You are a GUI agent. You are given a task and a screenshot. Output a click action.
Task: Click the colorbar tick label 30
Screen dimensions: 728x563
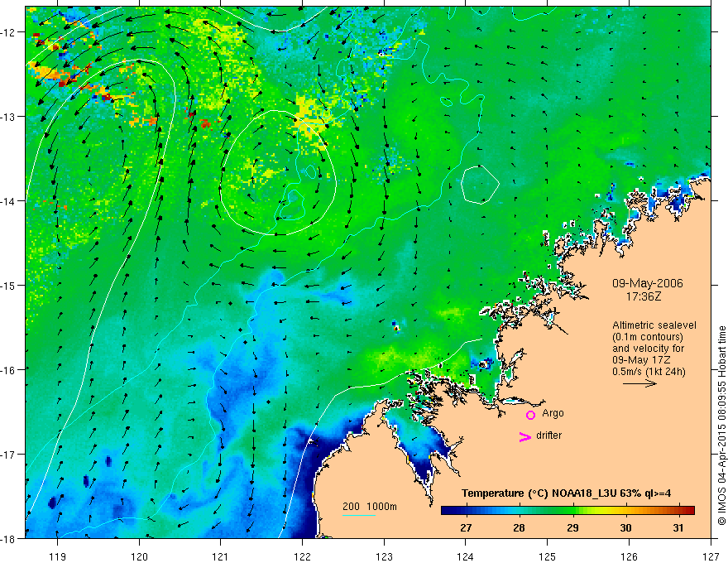[626, 527]
